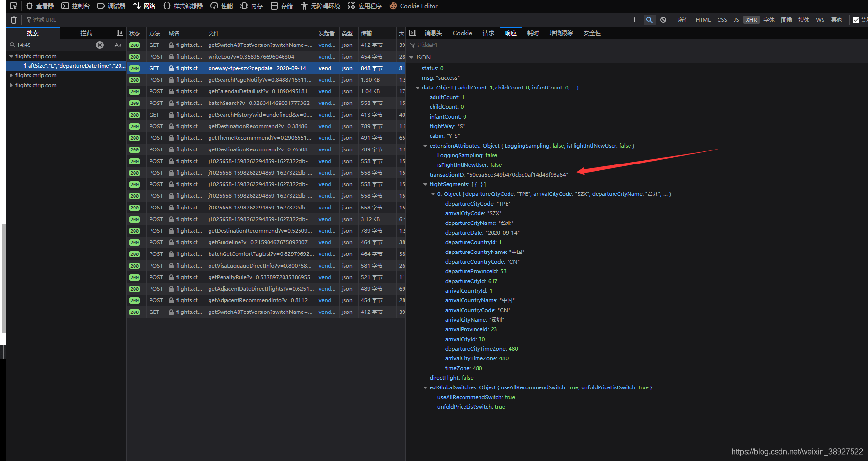Collapse the JSON section

[x=412, y=57]
